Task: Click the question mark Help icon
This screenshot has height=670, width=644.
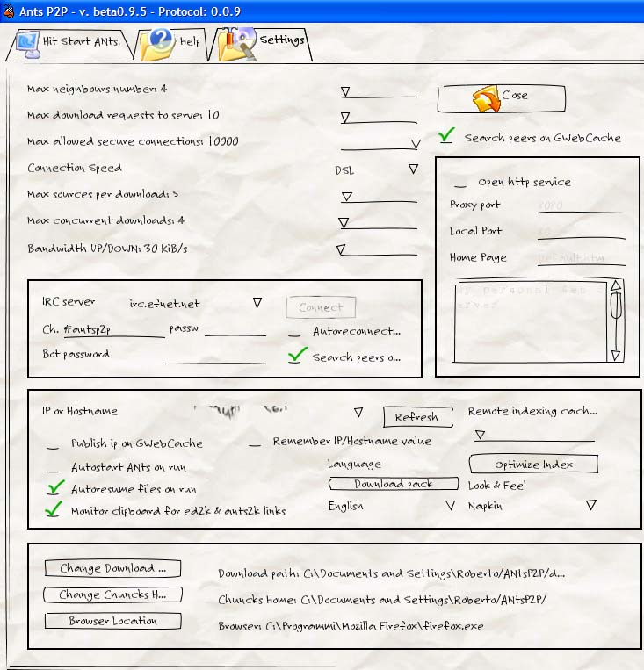Action: (161, 41)
